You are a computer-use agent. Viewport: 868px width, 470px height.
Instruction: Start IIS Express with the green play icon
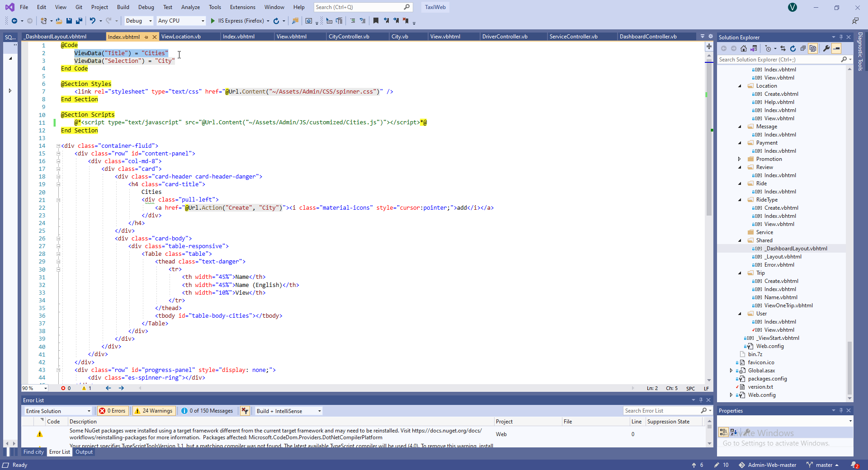pyautogui.click(x=213, y=21)
